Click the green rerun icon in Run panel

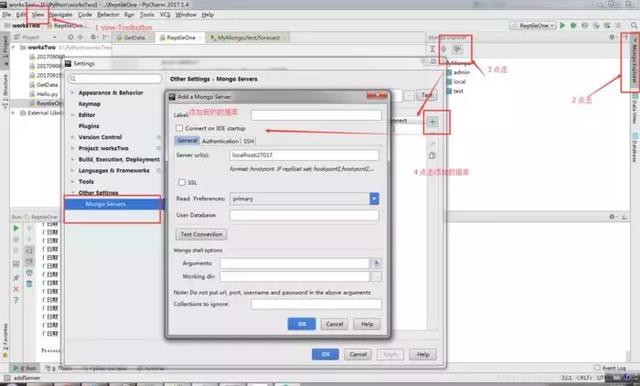[16, 228]
